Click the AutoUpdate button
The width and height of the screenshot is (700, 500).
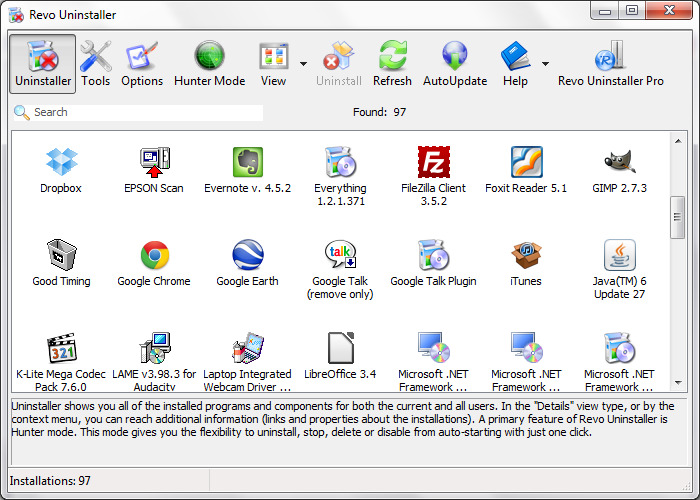click(x=455, y=64)
